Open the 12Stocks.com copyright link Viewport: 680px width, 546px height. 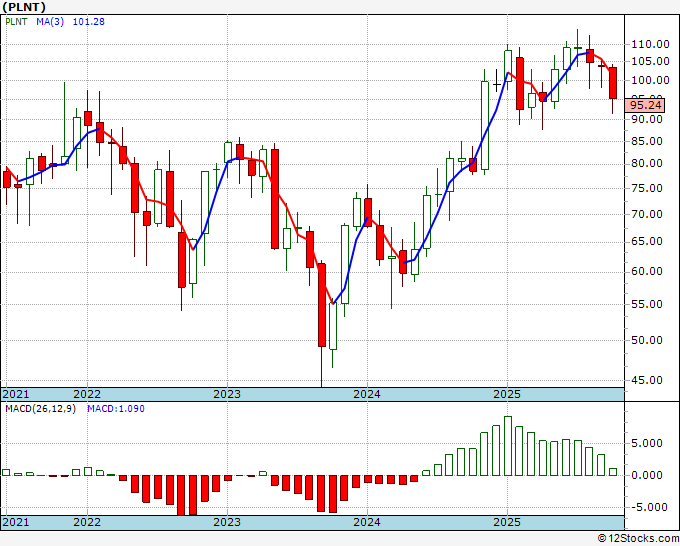click(x=638, y=539)
